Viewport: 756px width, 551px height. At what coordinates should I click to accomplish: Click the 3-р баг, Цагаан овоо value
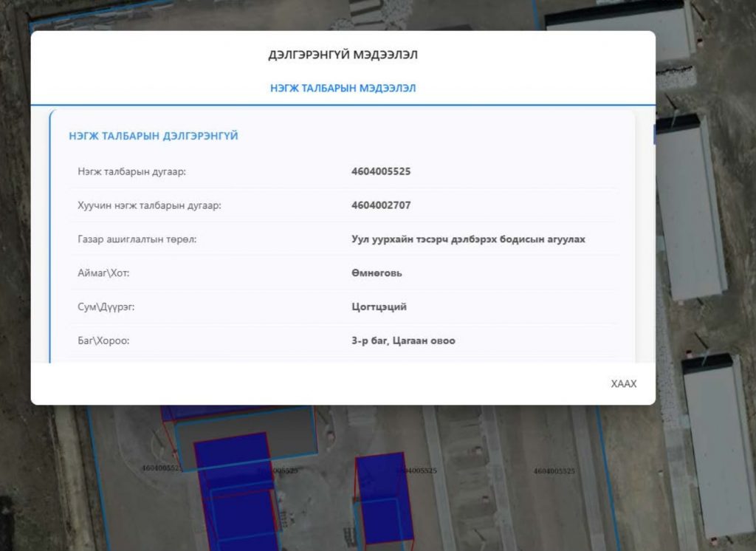(403, 341)
